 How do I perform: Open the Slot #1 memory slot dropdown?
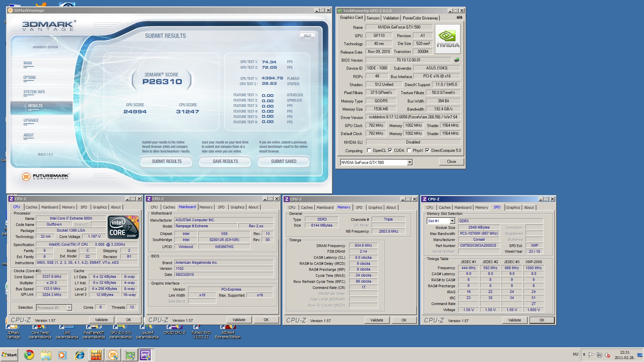(452, 221)
